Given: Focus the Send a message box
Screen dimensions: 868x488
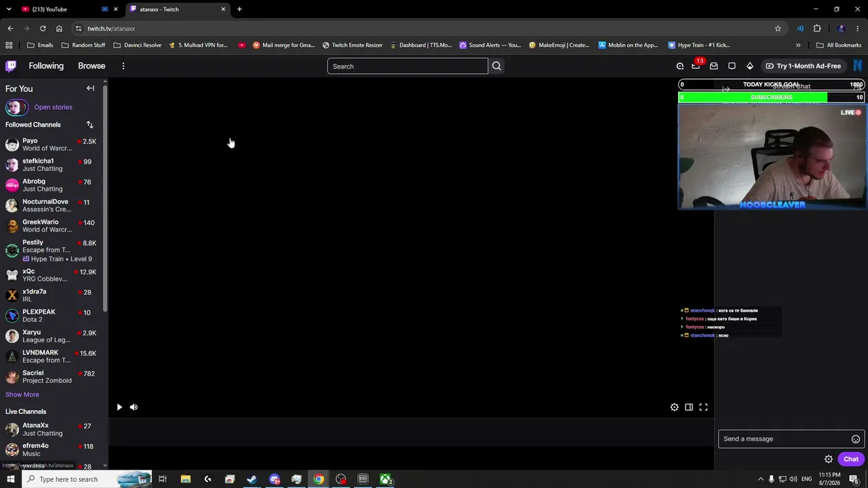Looking at the screenshot, I should pyautogui.click(x=791, y=439).
